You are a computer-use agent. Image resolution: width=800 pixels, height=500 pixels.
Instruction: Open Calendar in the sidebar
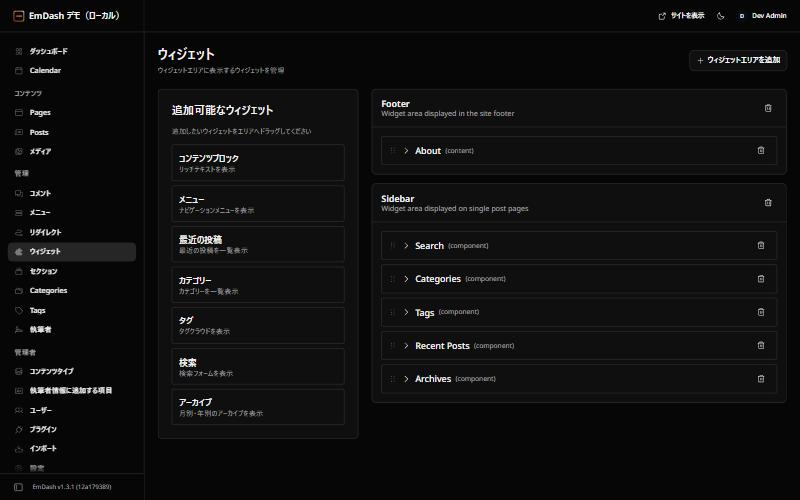[72, 70]
